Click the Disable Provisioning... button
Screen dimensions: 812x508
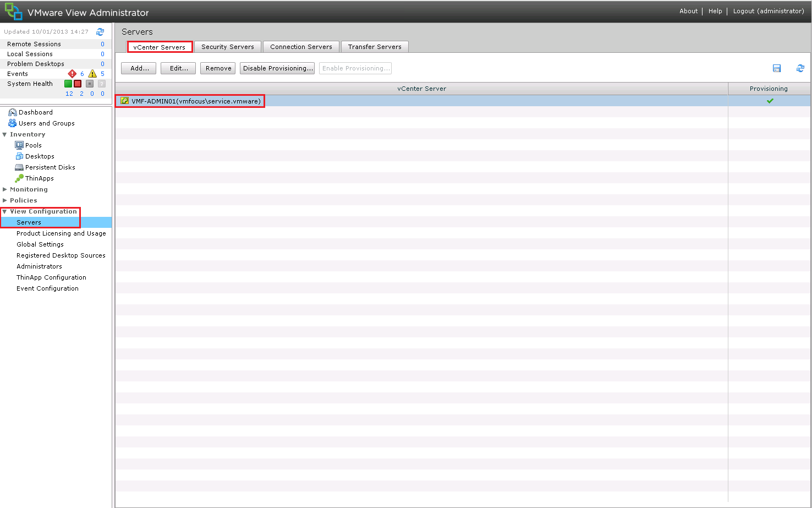tap(277, 68)
